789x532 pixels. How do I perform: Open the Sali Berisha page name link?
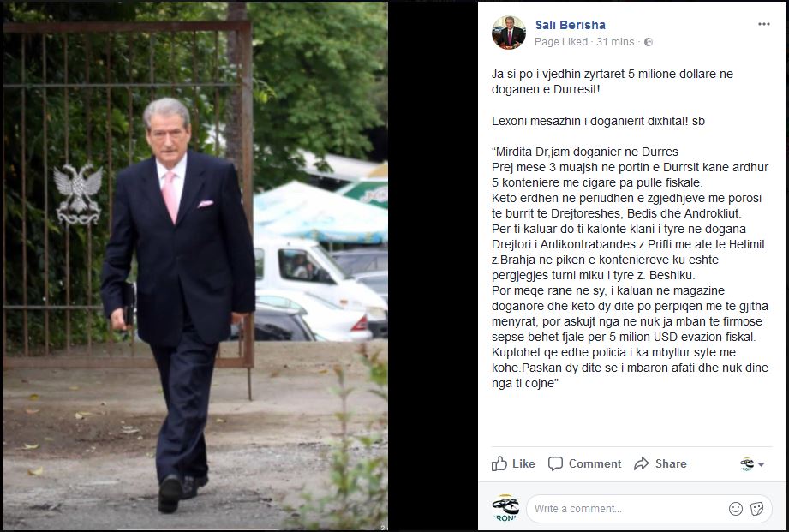coord(570,25)
